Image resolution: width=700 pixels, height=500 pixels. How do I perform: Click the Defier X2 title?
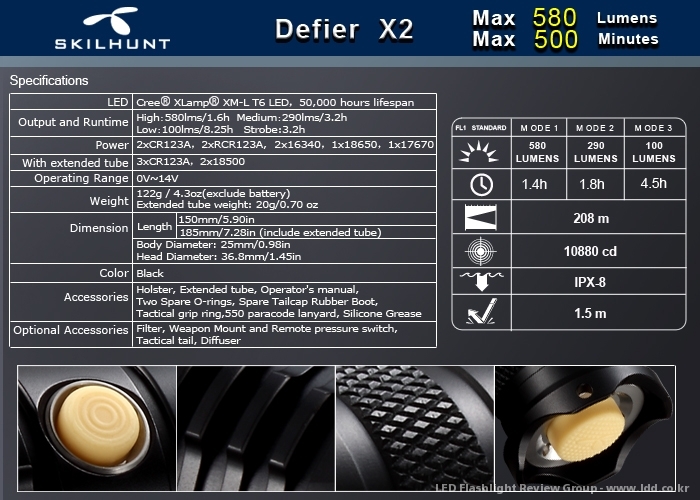(x=344, y=30)
